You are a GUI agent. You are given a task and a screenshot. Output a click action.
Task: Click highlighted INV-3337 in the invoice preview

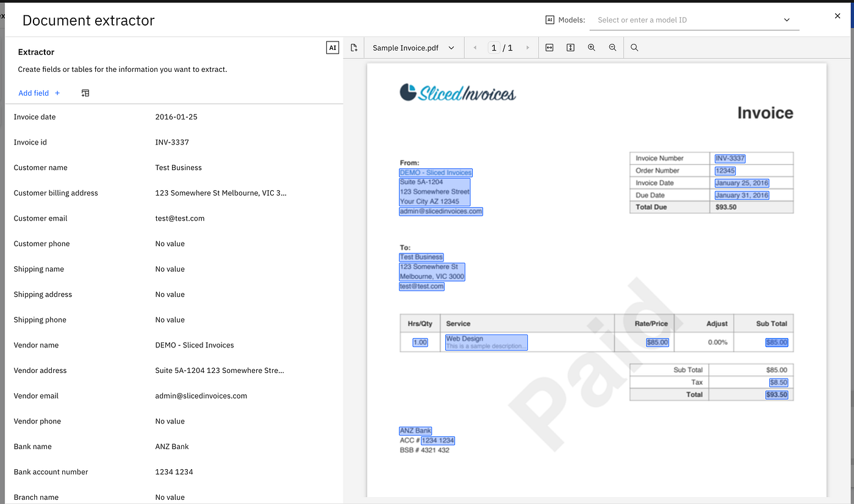(730, 158)
